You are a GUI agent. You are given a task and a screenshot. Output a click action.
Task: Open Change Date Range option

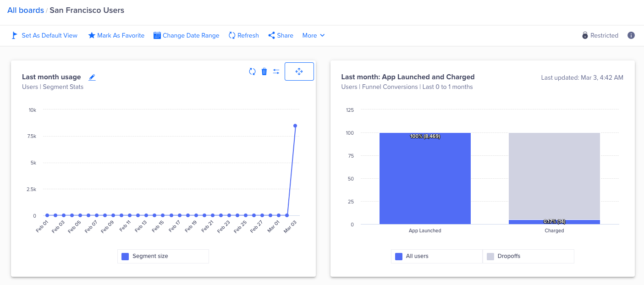(191, 35)
